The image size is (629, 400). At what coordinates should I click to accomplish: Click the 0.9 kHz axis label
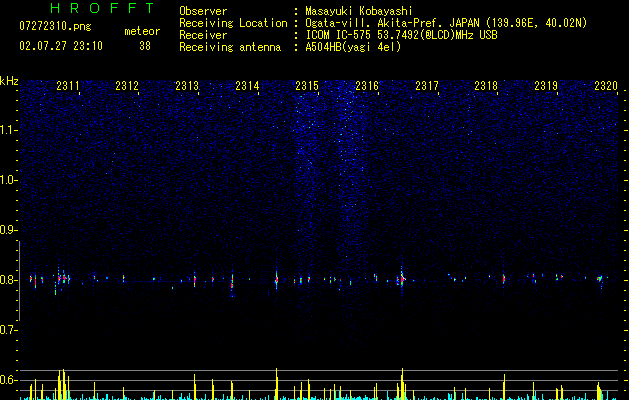point(9,230)
